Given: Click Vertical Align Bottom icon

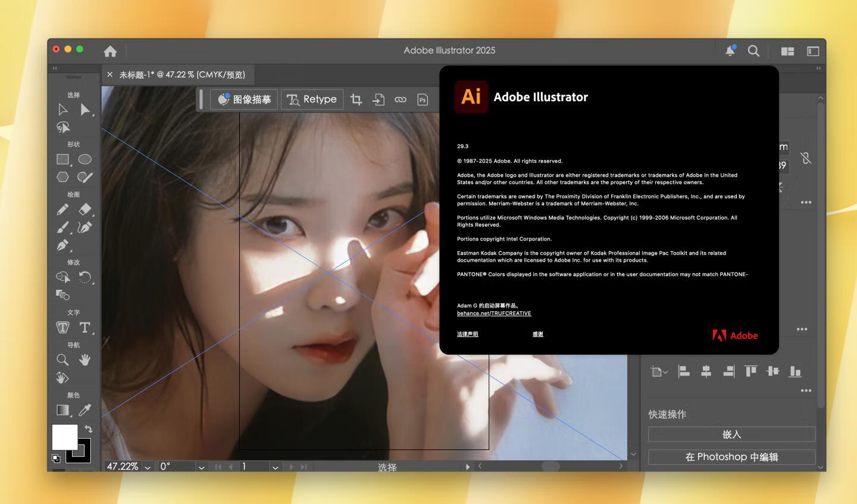Looking at the screenshot, I should point(795,371).
